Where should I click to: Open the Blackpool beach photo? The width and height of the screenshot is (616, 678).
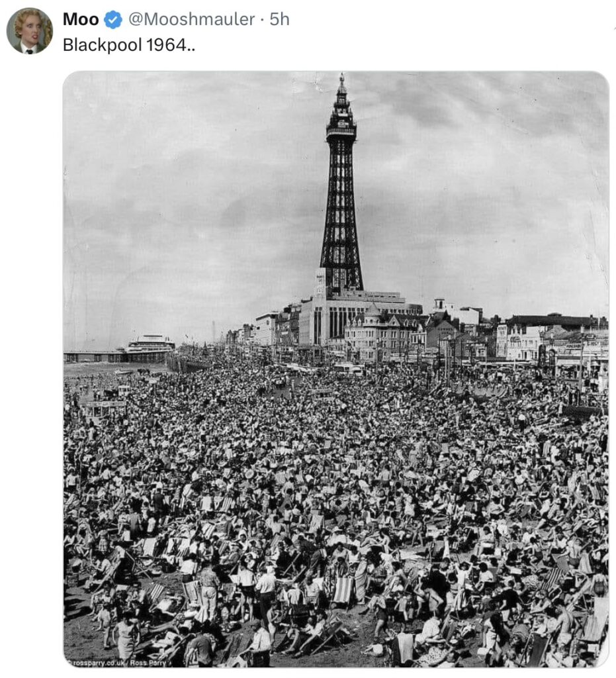(336, 369)
